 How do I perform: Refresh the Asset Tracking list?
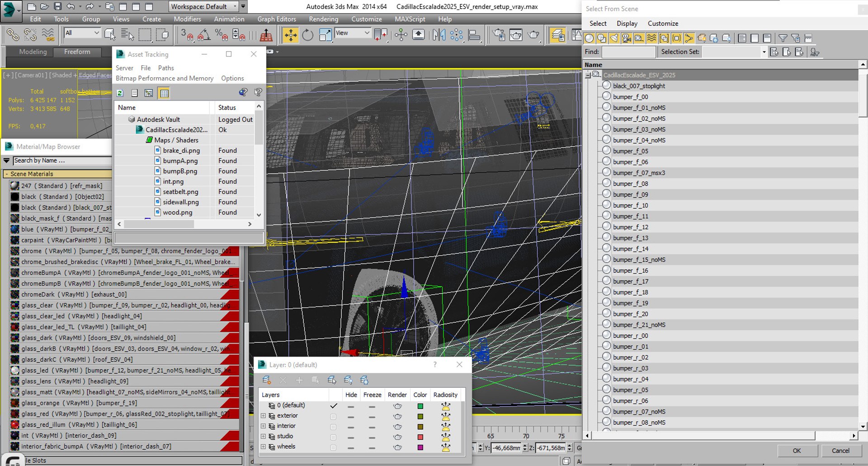click(x=120, y=93)
